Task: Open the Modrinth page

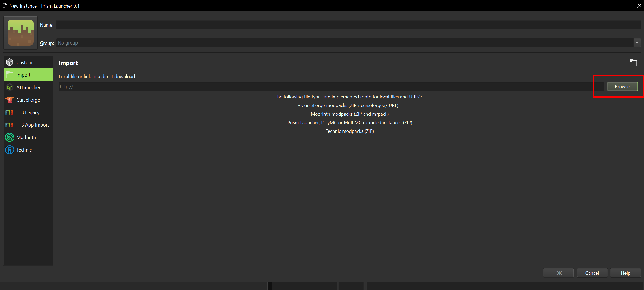Action: [x=26, y=137]
